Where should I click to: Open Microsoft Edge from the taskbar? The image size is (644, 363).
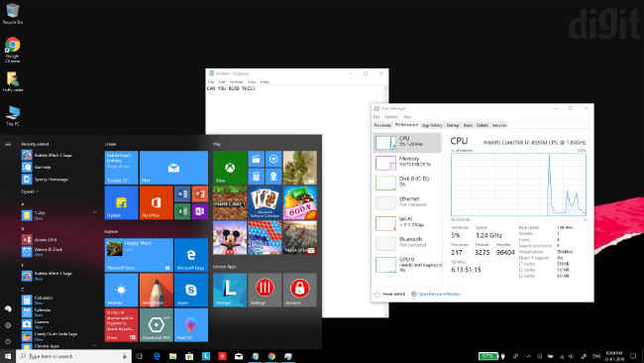(x=157, y=356)
